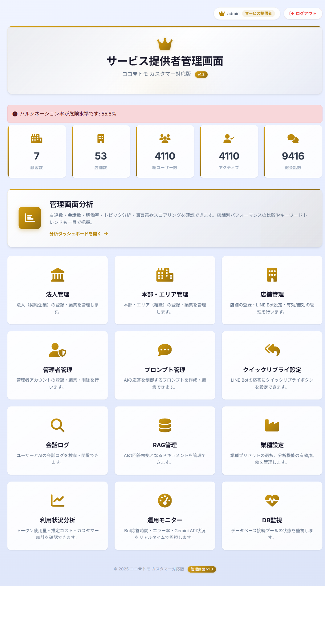
Task: Go to 店舗管理 card title
Action: [x=272, y=294]
